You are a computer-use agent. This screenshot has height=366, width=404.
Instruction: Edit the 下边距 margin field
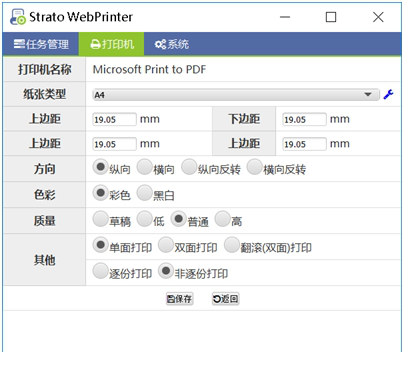pyautogui.click(x=304, y=119)
